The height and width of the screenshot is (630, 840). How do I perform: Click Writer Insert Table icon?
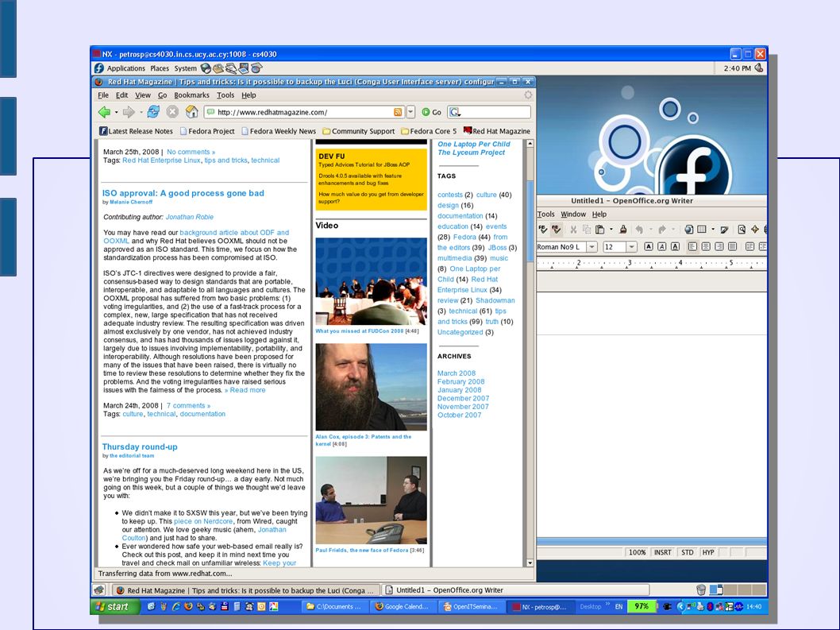[x=702, y=230]
